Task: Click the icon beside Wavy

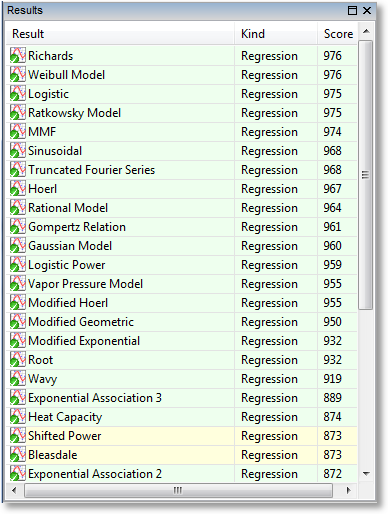Action: [18, 378]
